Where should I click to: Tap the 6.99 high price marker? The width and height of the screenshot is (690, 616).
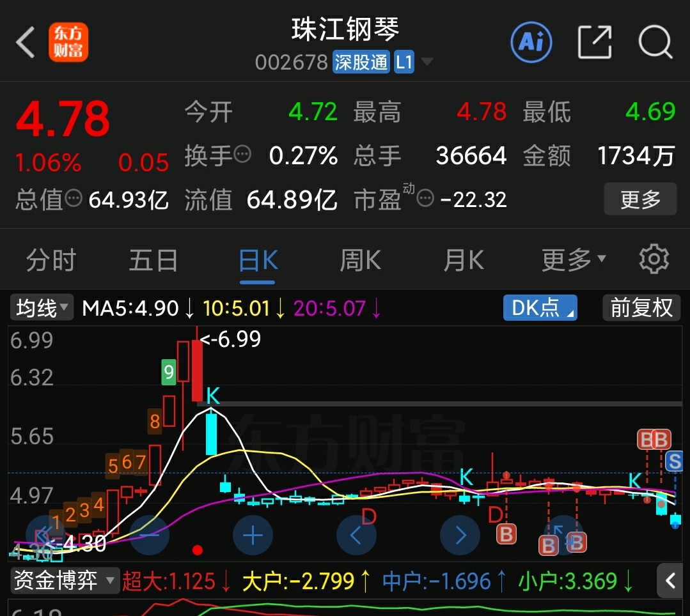point(231,339)
